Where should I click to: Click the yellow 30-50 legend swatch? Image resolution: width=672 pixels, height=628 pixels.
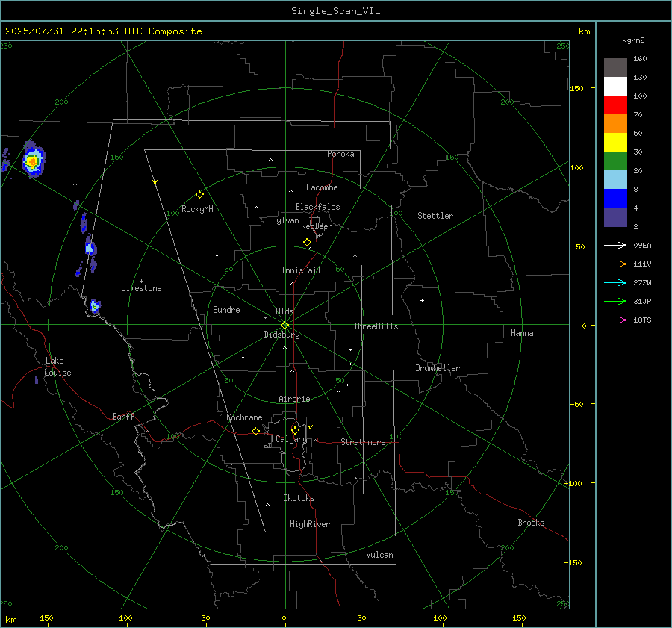(x=615, y=143)
